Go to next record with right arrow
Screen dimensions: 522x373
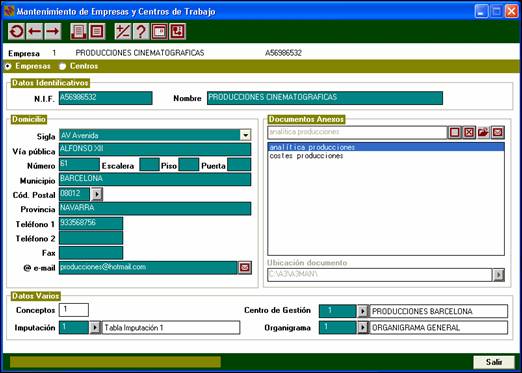pos(53,32)
